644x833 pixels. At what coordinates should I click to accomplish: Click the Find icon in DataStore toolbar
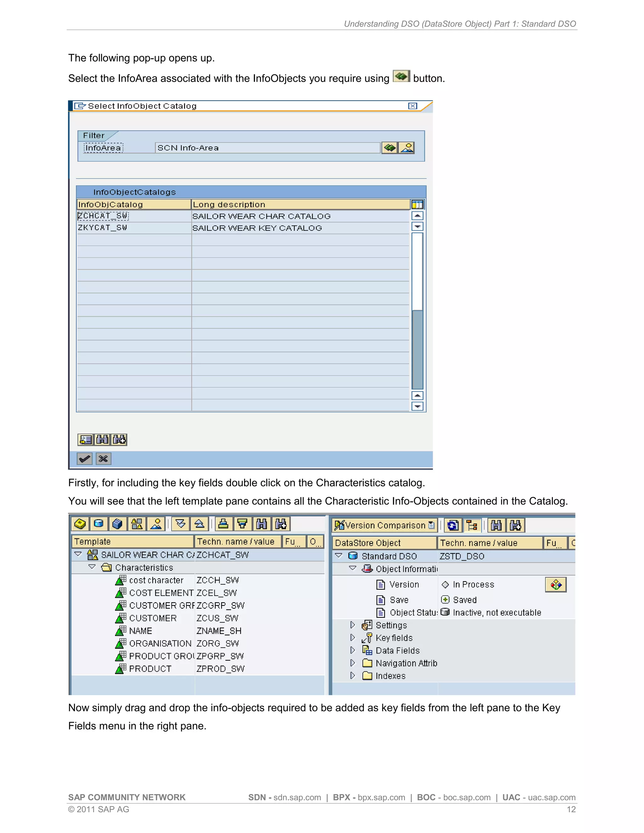point(496,525)
